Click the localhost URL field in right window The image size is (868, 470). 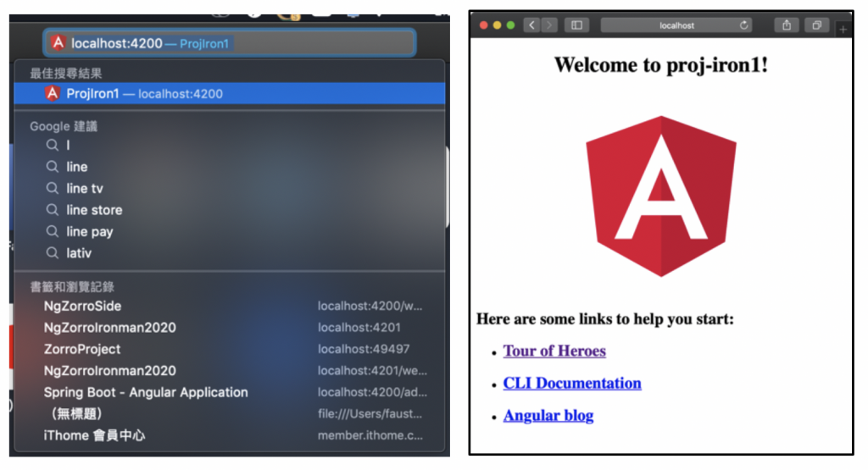676,25
